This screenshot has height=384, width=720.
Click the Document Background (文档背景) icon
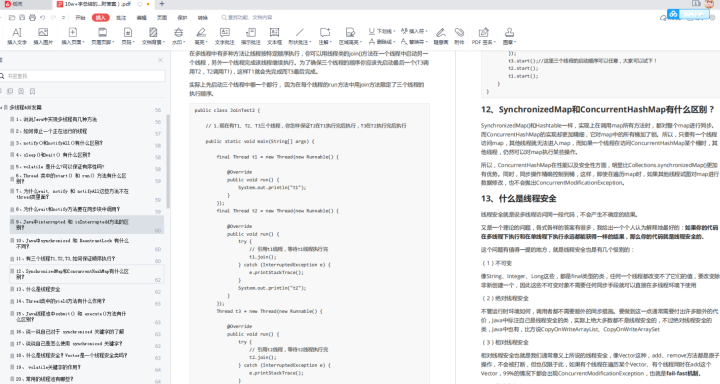[153, 32]
